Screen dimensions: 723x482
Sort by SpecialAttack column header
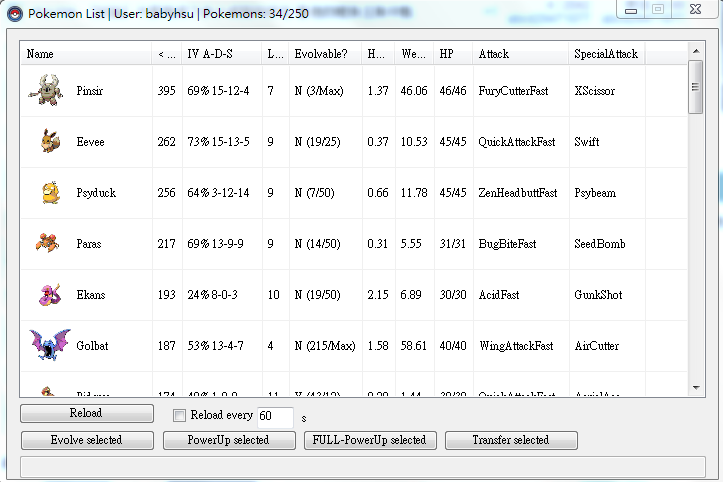pos(607,54)
